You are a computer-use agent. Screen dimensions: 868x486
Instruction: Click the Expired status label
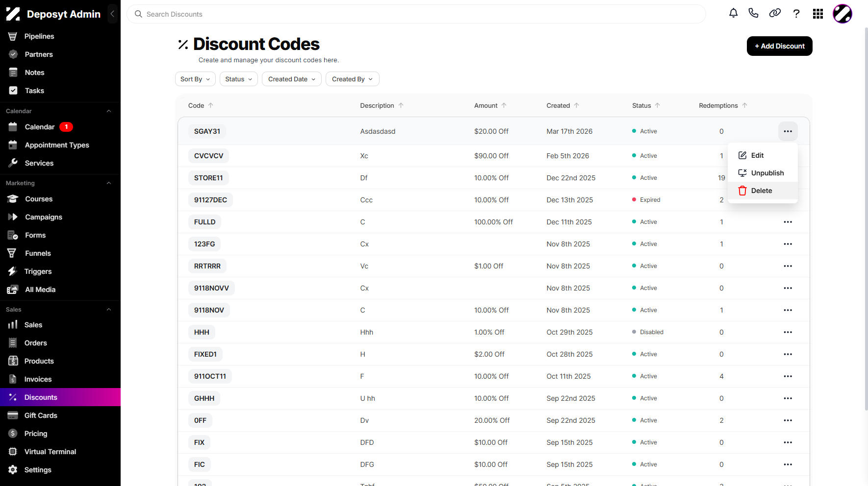650,200
